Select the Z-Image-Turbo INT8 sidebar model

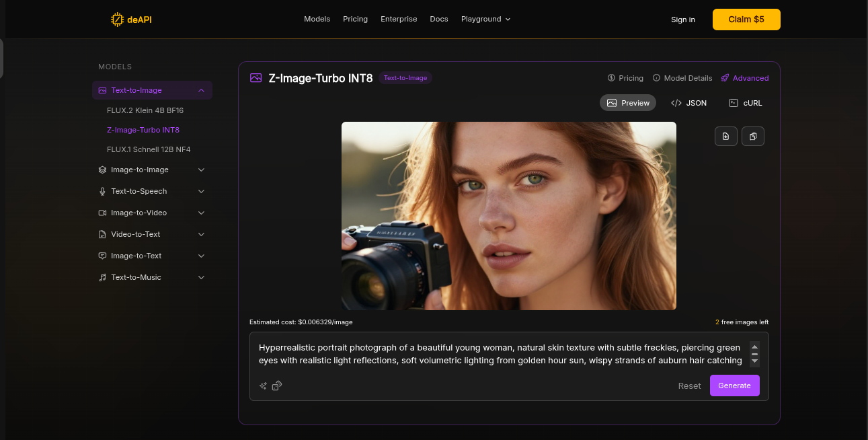point(143,130)
